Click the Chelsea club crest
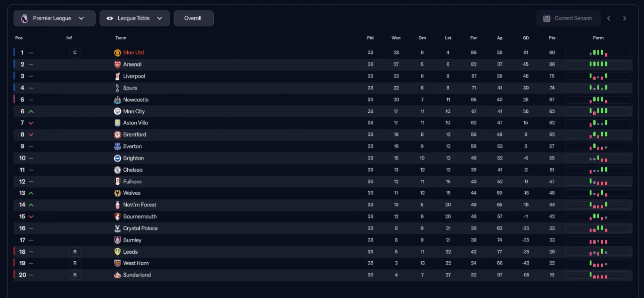The width and height of the screenshot is (644, 298). tap(117, 170)
